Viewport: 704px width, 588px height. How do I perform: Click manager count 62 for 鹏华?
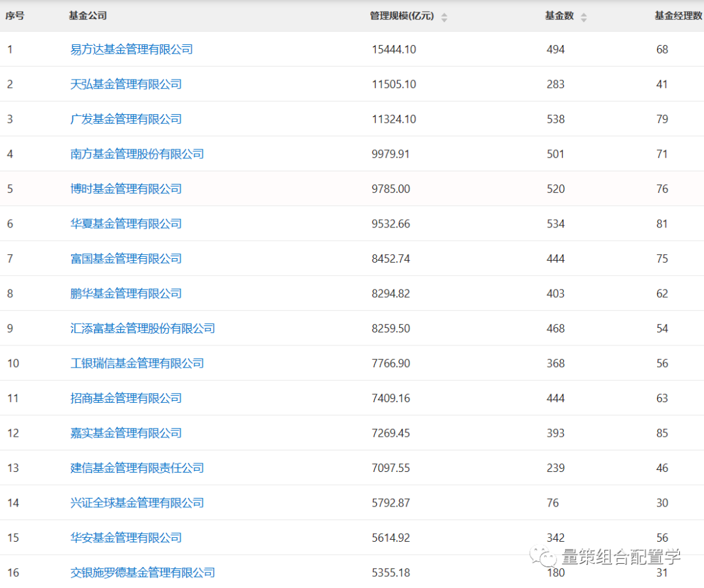point(662,293)
